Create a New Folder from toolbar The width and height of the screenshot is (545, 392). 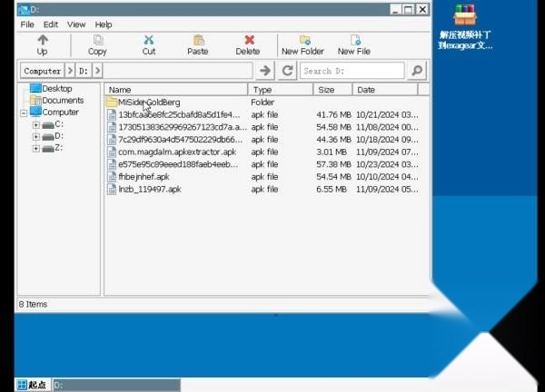(302, 41)
